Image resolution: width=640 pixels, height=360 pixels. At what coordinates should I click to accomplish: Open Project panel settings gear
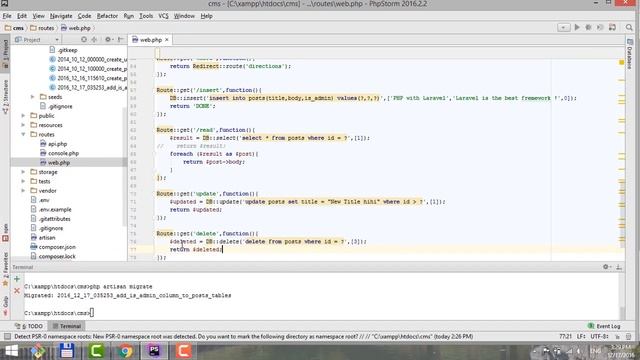(x=108, y=40)
